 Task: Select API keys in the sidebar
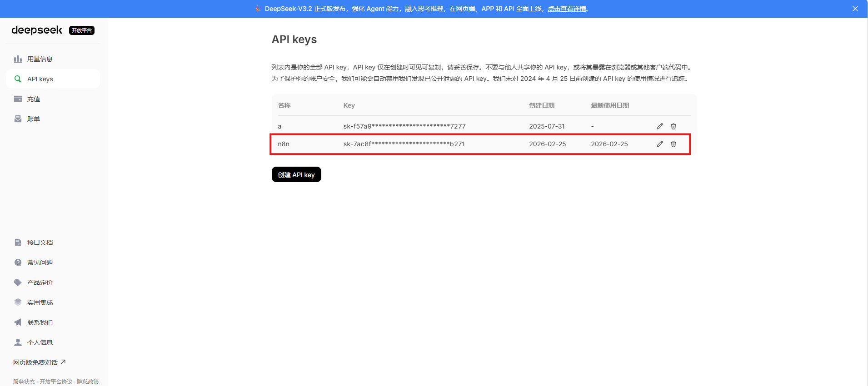click(40, 79)
